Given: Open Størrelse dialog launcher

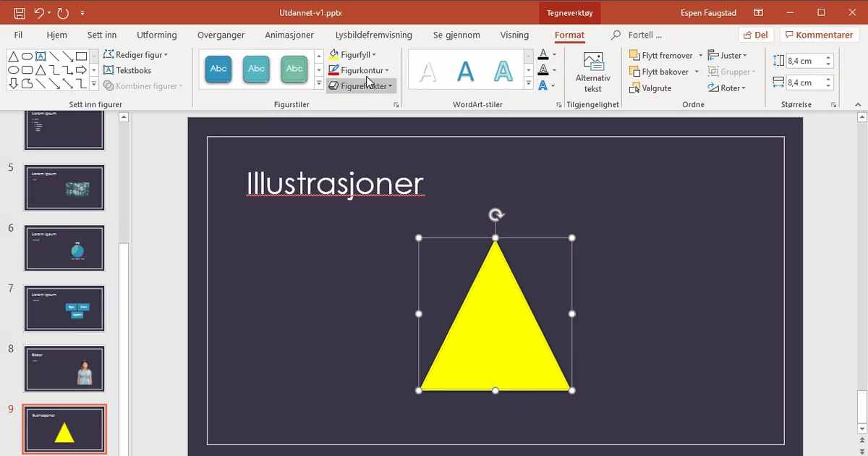Looking at the screenshot, I should coord(835,106).
